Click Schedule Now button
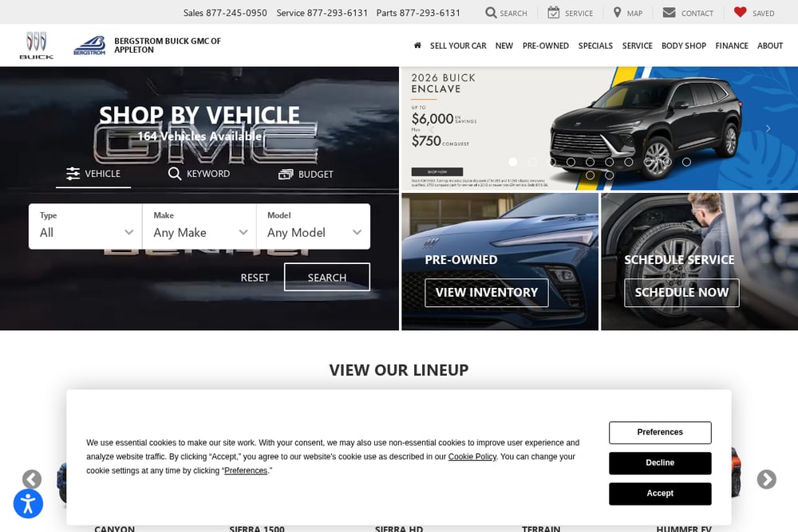The width and height of the screenshot is (798, 532). click(x=681, y=293)
